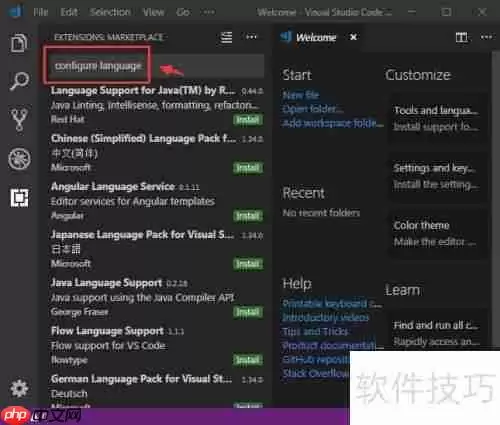The image size is (500, 425).
Task: Select Angular Language Service extension title
Action: pos(113,186)
